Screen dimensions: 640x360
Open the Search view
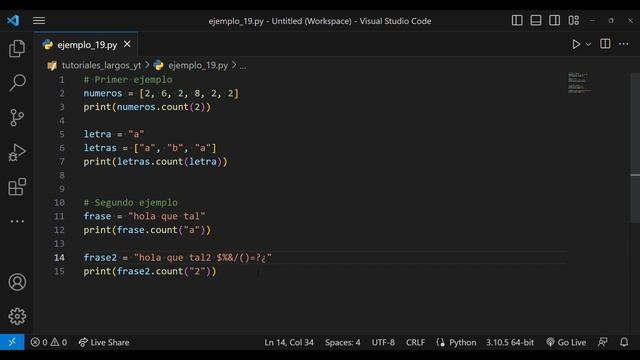point(17,83)
